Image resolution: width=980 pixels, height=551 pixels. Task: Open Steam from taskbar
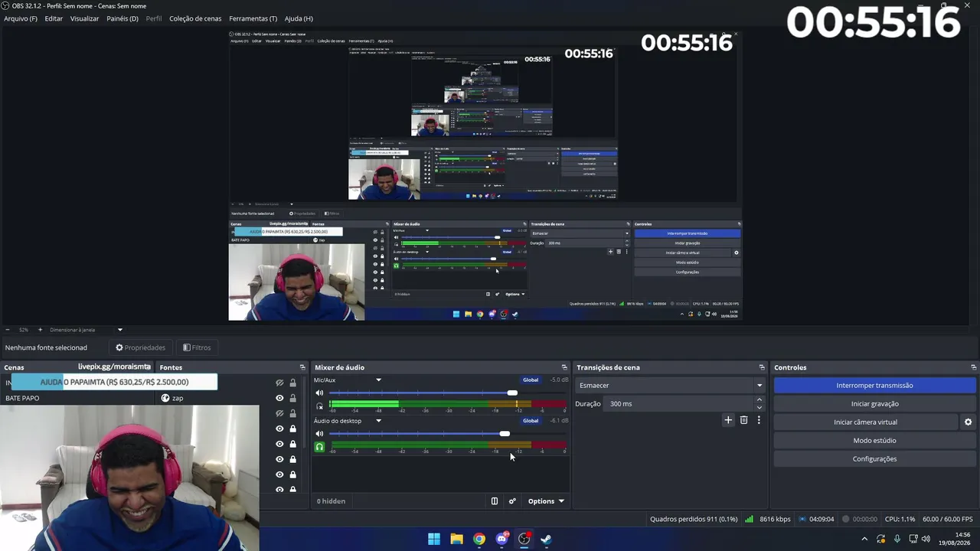click(546, 539)
